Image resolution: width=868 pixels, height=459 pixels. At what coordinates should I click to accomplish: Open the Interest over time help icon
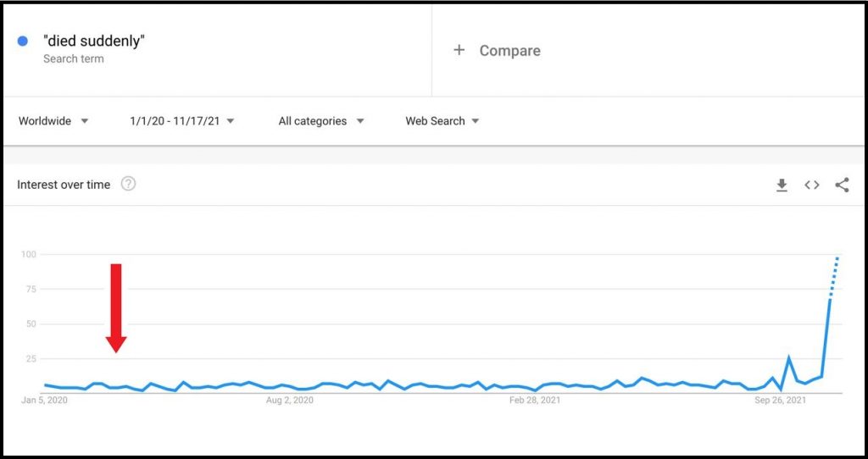point(128,184)
